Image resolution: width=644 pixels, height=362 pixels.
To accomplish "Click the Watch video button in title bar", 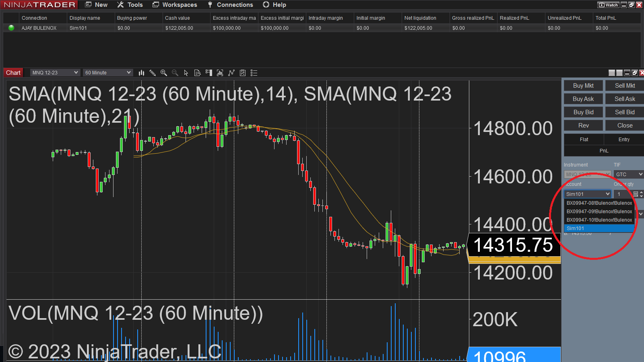I will pos(608,5).
